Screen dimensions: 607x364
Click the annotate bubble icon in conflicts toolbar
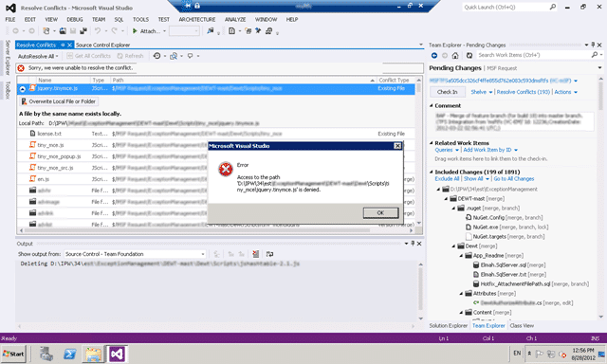[x=190, y=56]
